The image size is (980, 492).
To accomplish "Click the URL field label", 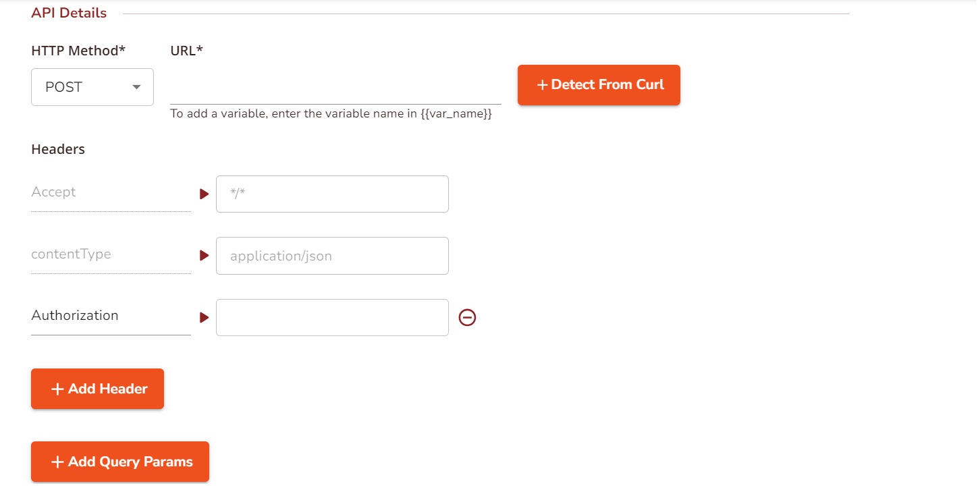I will coord(187,51).
